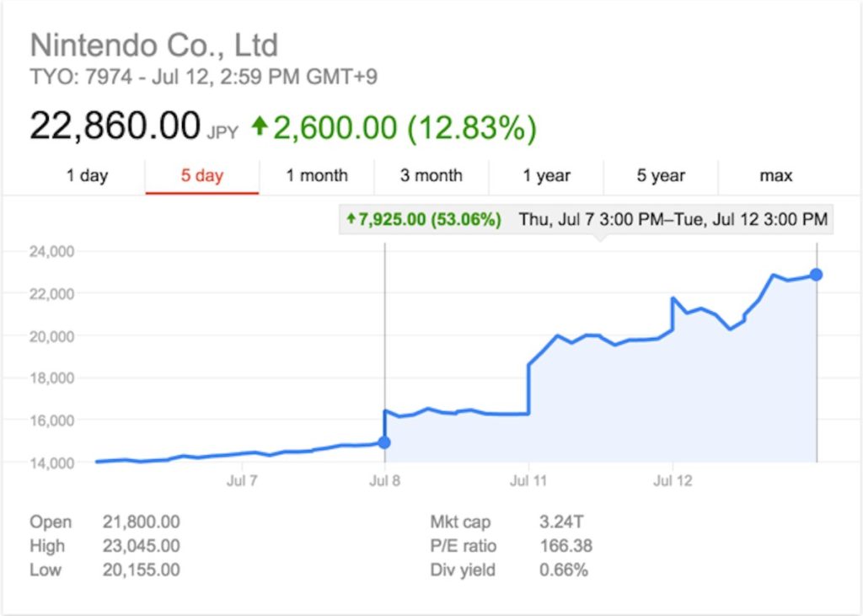The width and height of the screenshot is (863, 616).
Task: Open the max range tab
Action: coord(775,176)
